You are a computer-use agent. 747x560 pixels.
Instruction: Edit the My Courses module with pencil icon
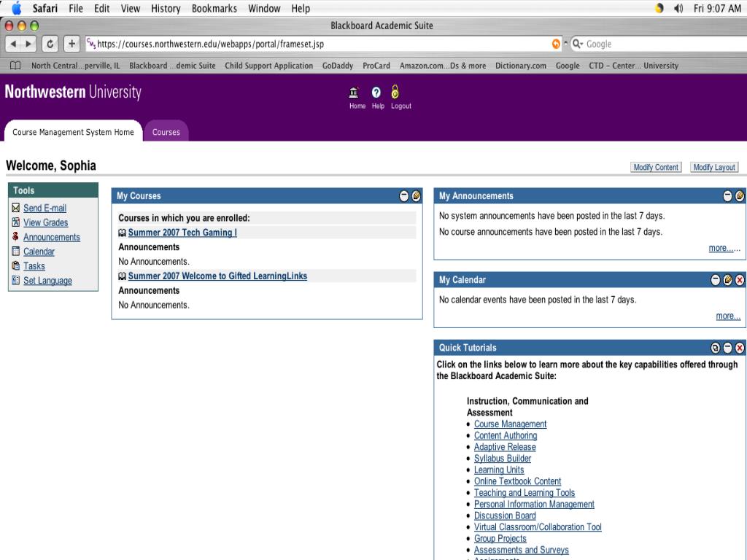[x=417, y=195]
